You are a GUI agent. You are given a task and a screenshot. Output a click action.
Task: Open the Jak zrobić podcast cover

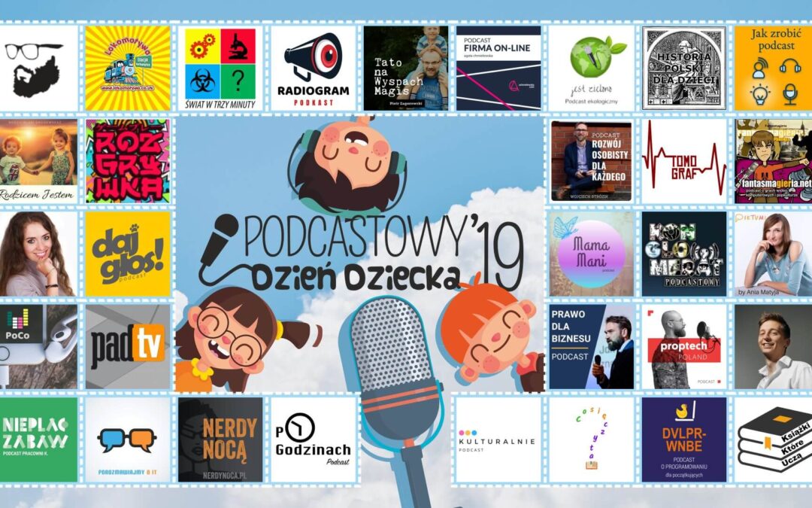pyautogui.click(x=773, y=68)
